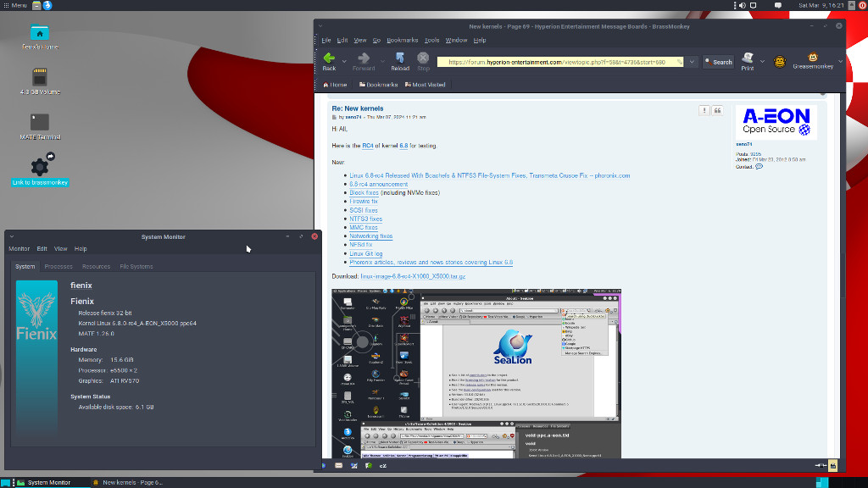
Task: Click the address book icon in status bar
Action: (369, 466)
